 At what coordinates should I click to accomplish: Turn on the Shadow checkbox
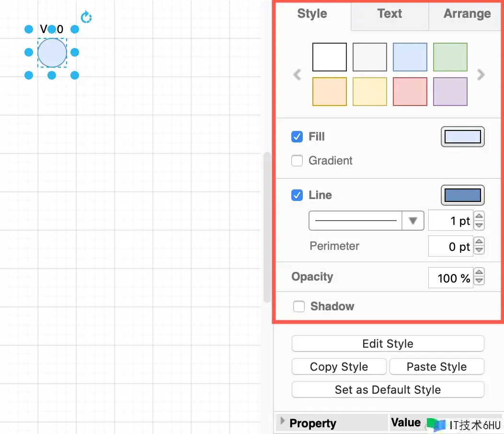click(299, 306)
